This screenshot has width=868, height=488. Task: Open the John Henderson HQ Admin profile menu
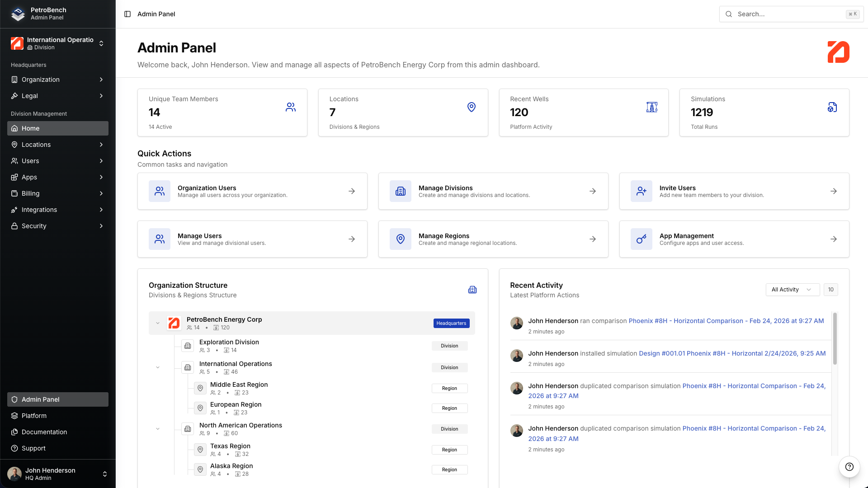point(57,474)
